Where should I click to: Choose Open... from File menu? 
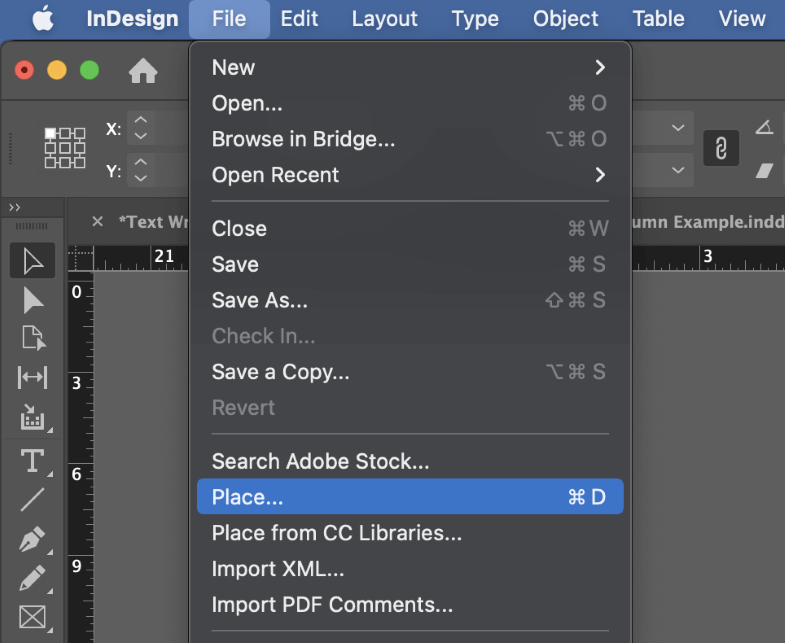tap(410, 103)
